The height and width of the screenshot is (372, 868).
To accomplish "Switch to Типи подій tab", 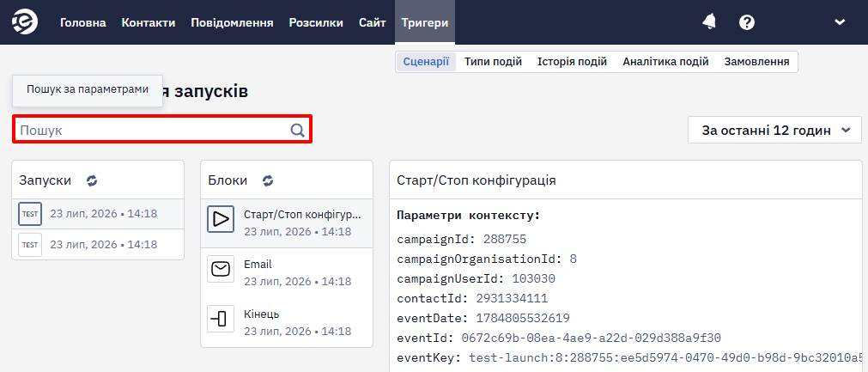I will 493,62.
